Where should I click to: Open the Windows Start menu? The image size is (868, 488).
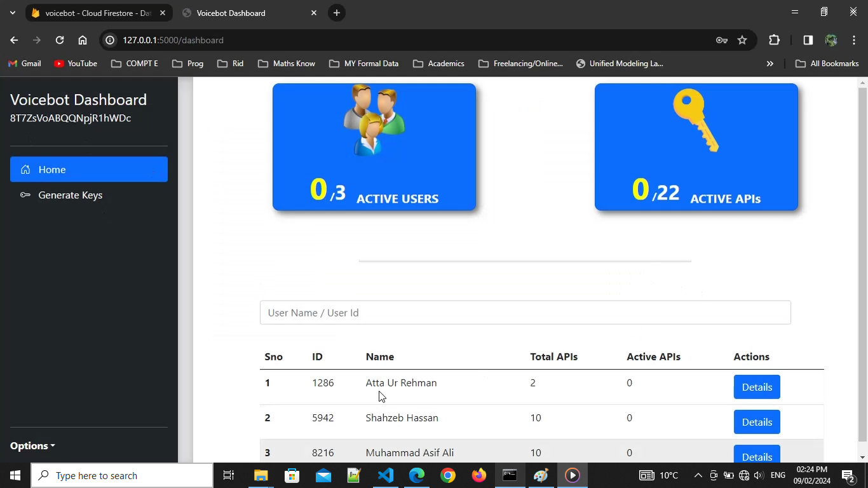[x=15, y=475]
